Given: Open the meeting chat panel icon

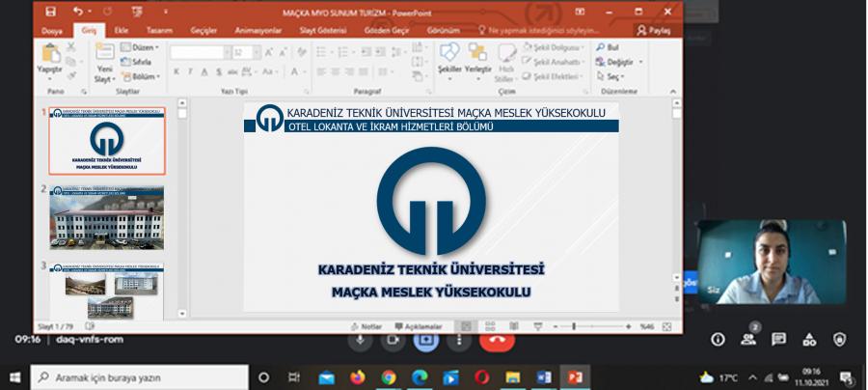Looking at the screenshot, I should pyautogui.click(x=779, y=339).
